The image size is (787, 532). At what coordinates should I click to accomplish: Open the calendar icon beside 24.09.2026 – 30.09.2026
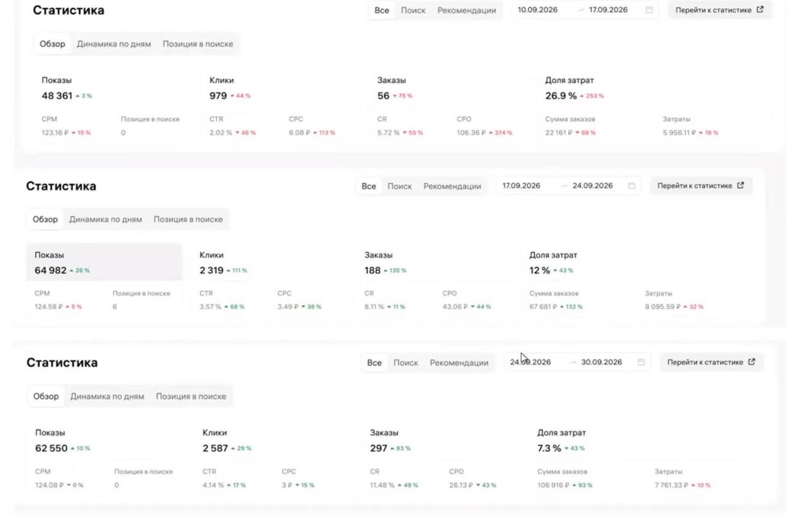641,362
